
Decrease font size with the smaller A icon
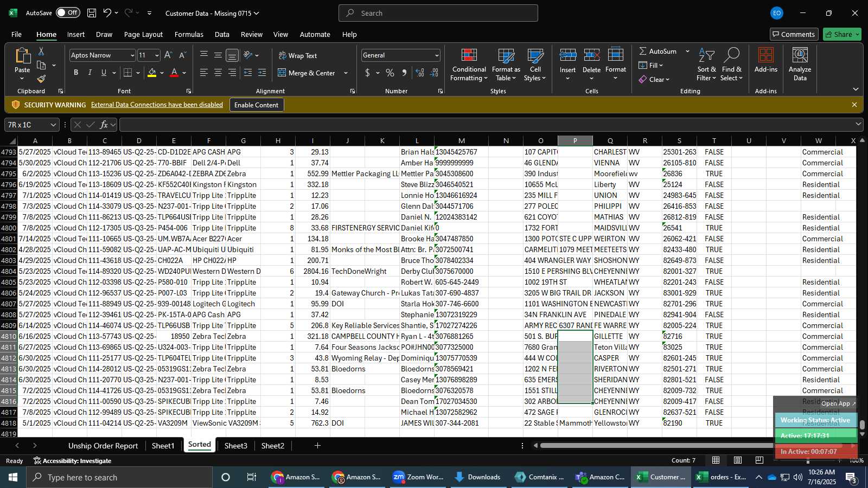point(182,55)
